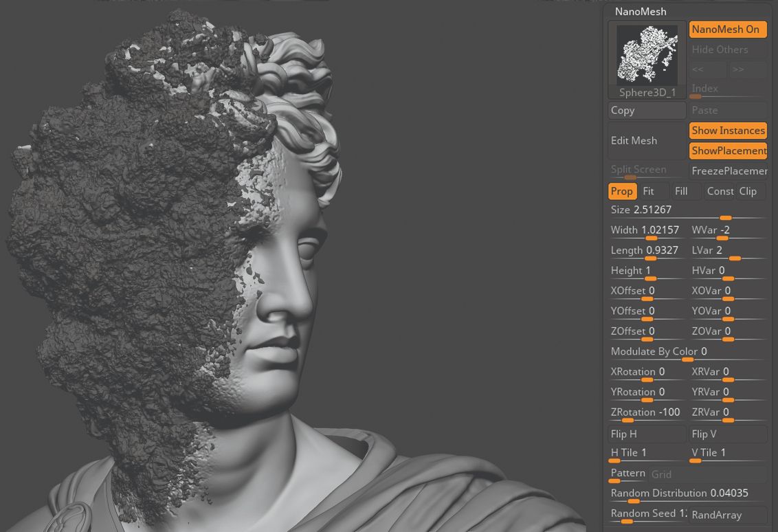Click Flip H
The width and height of the screenshot is (778, 532).
(646, 434)
